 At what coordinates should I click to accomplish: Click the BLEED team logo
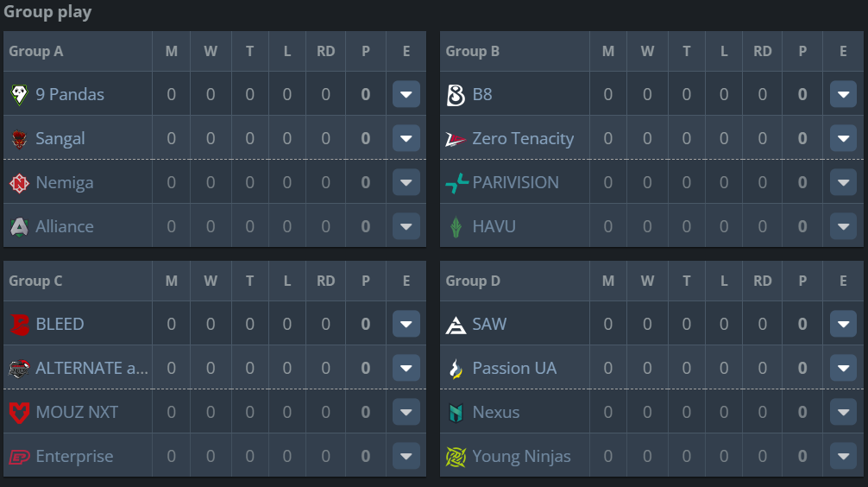[19, 324]
